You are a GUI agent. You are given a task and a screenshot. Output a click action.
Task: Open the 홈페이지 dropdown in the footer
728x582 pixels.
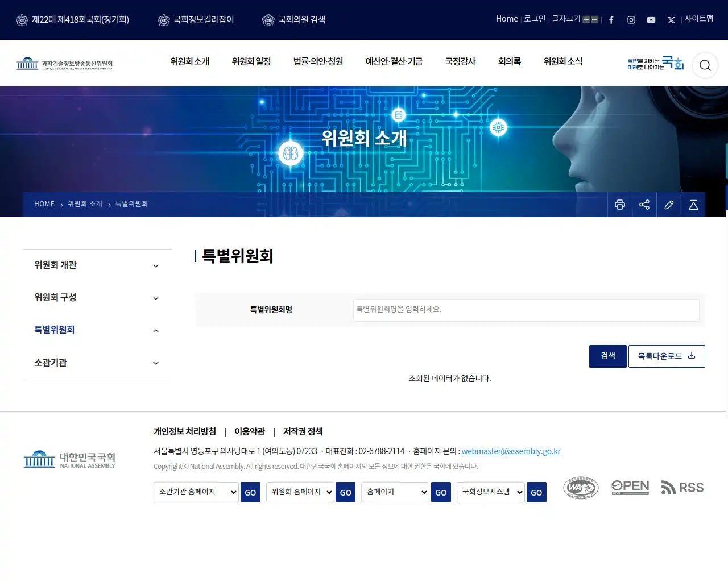tap(395, 492)
